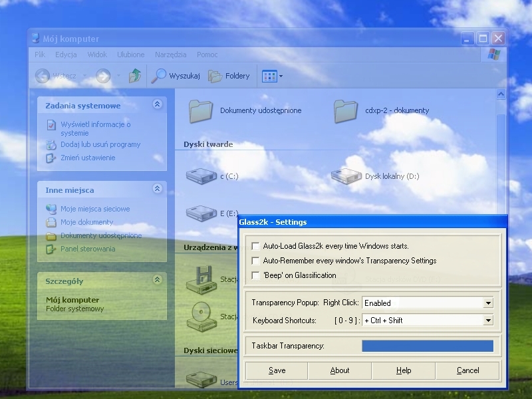
Task: Select the Users network drive icon
Action: coord(201,379)
